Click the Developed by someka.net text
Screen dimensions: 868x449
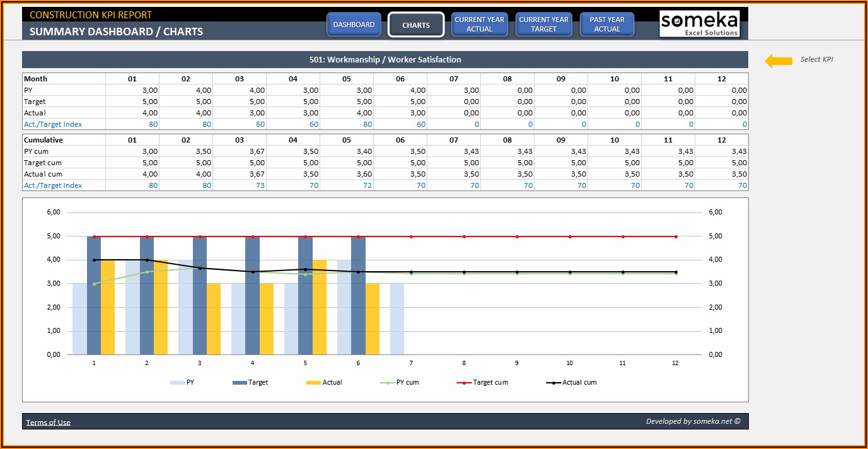[x=693, y=421]
